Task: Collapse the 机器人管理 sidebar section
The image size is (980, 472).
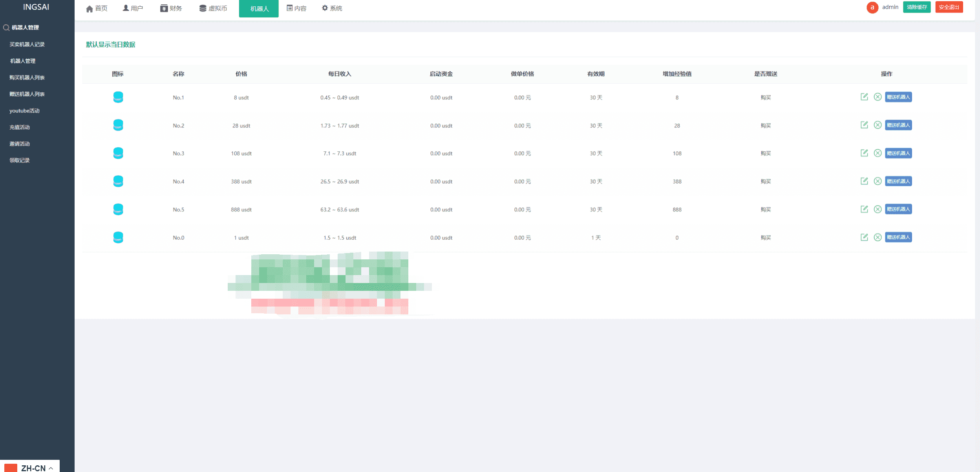Action: [25, 28]
